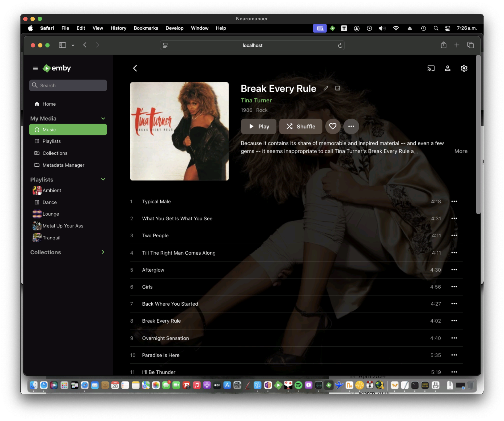Collapse the My Media section
This screenshot has width=504, height=421.
pyautogui.click(x=103, y=119)
